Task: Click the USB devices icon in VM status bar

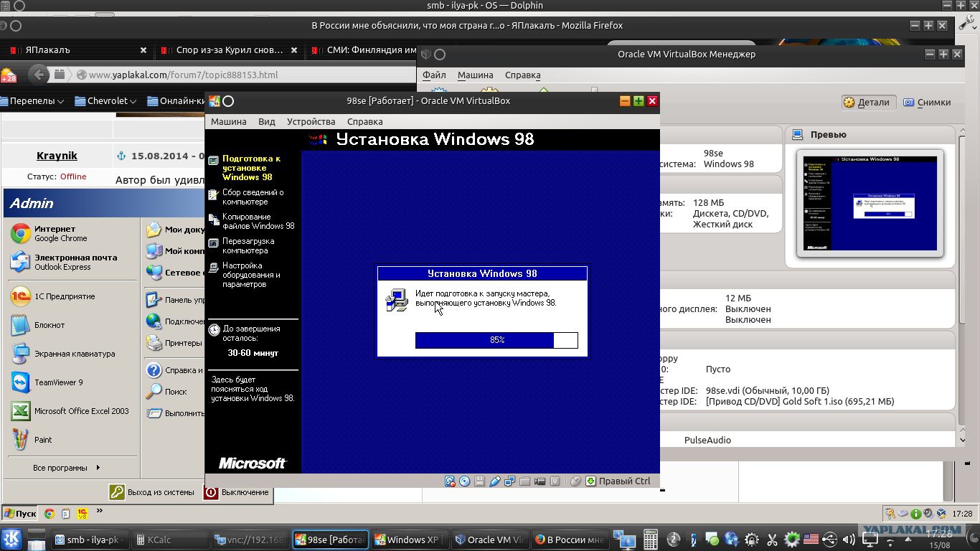Action: (494, 481)
